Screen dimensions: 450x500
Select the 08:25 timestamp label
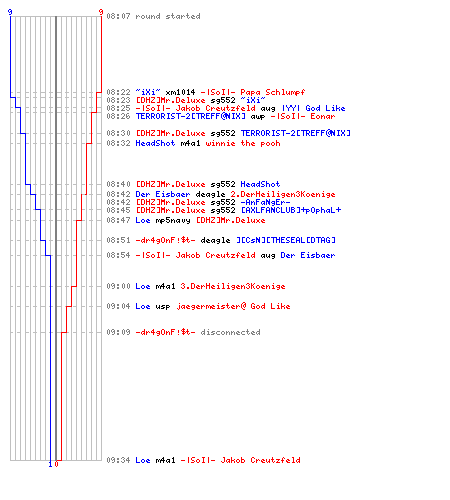[118, 108]
